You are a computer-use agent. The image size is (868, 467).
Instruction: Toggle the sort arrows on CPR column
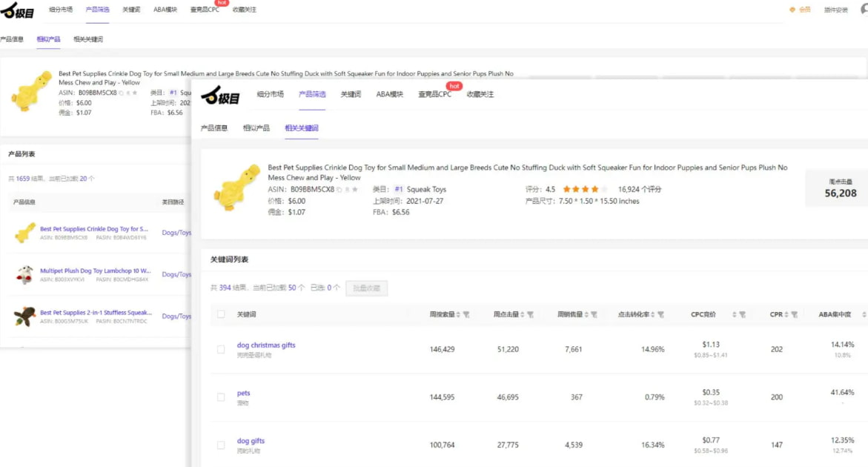coord(786,315)
